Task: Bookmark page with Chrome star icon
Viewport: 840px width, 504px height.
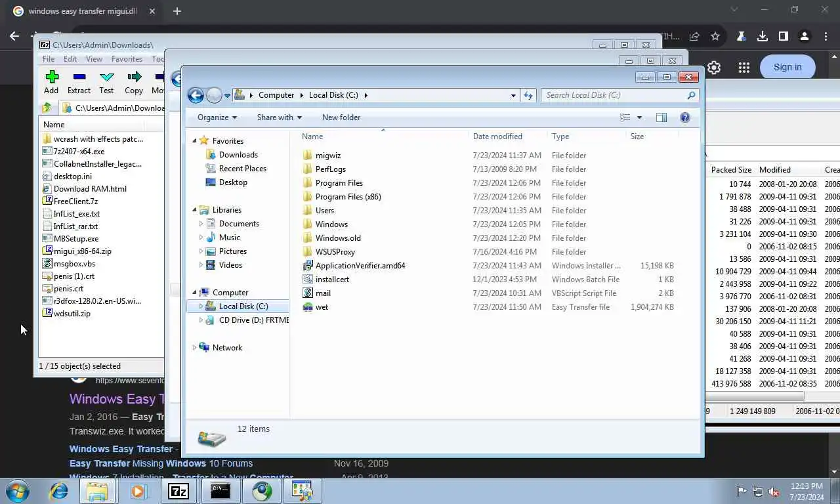Action: [x=715, y=36]
